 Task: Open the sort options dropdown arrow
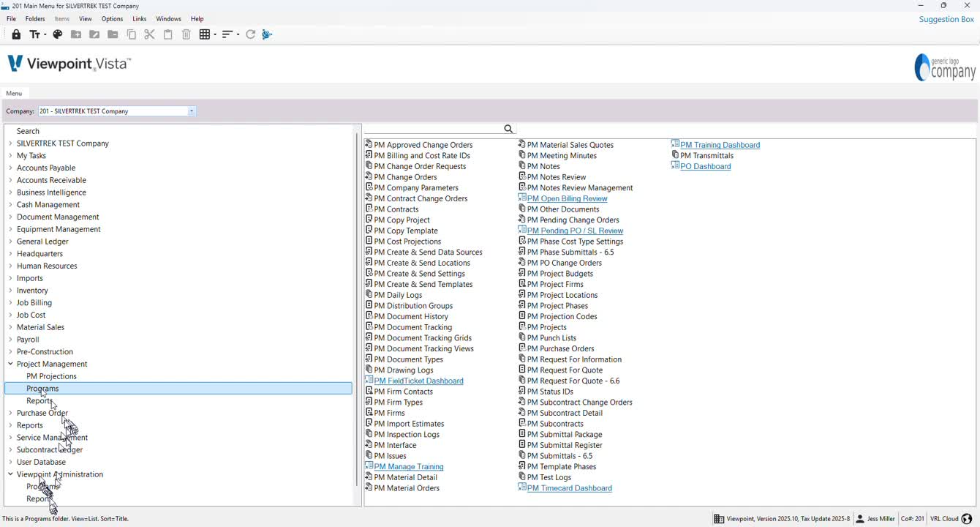pyautogui.click(x=238, y=34)
